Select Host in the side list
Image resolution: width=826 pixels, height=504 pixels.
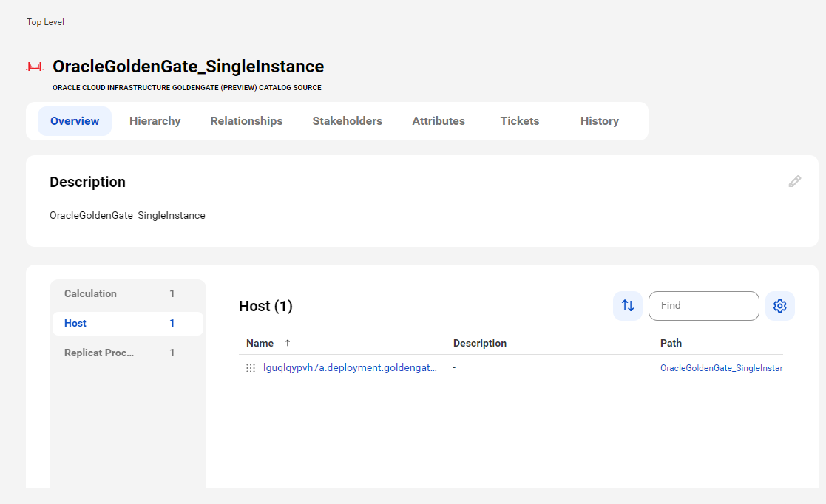pyautogui.click(x=127, y=324)
